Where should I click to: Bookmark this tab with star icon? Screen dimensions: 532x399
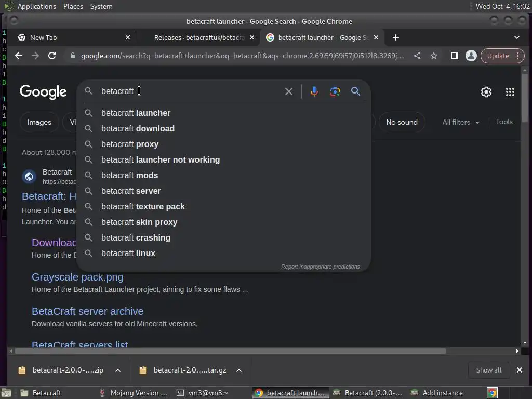coord(434,56)
